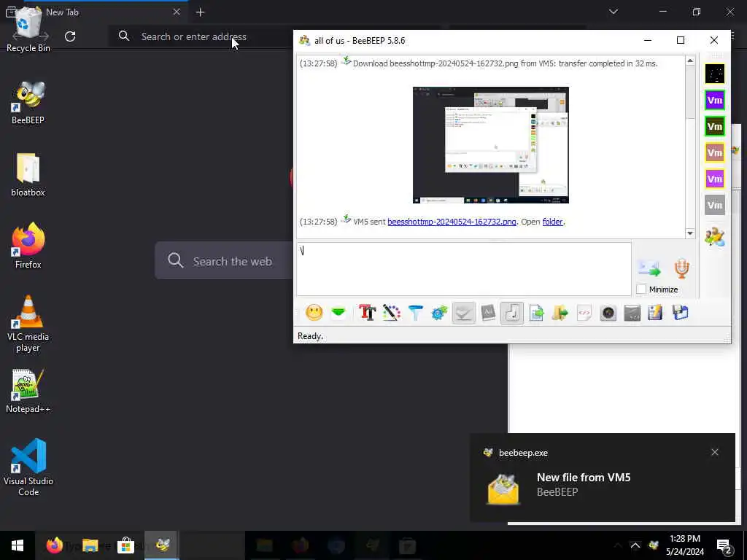Select the Visual Studio Code shortcut

[x=28, y=467]
